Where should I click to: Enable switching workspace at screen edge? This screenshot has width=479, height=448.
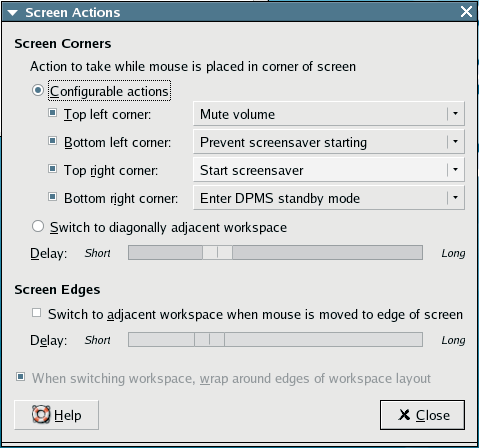(x=36, y=313)
